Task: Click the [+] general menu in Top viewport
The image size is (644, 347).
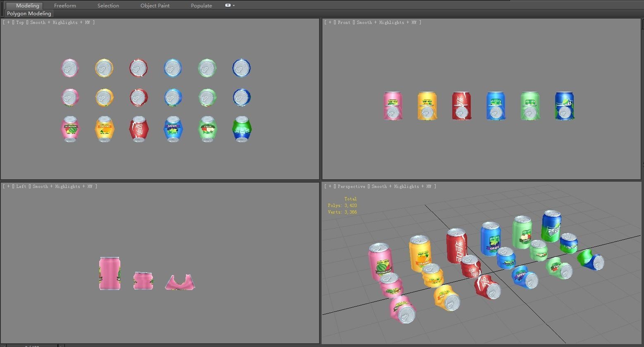Action: click(8, 22)
